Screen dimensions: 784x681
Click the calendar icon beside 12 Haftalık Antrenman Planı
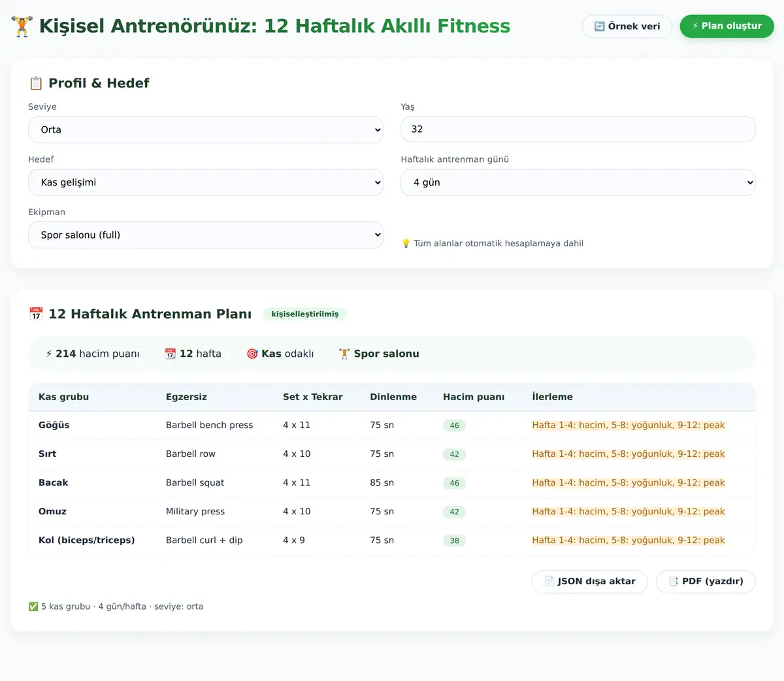tap(36, 314)
